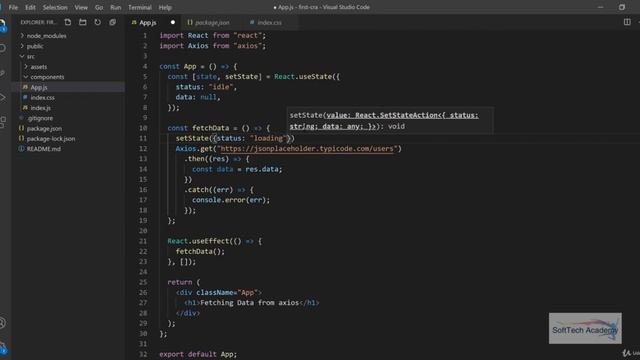The image size is (640, 360).
Task: Open index.js in the file tree
Action: tap(40, 108)
